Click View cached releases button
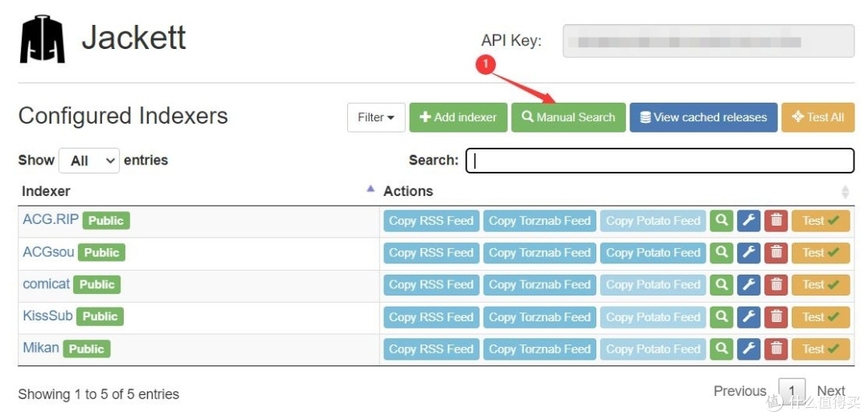The image size is (868, 420). (703, 117)
